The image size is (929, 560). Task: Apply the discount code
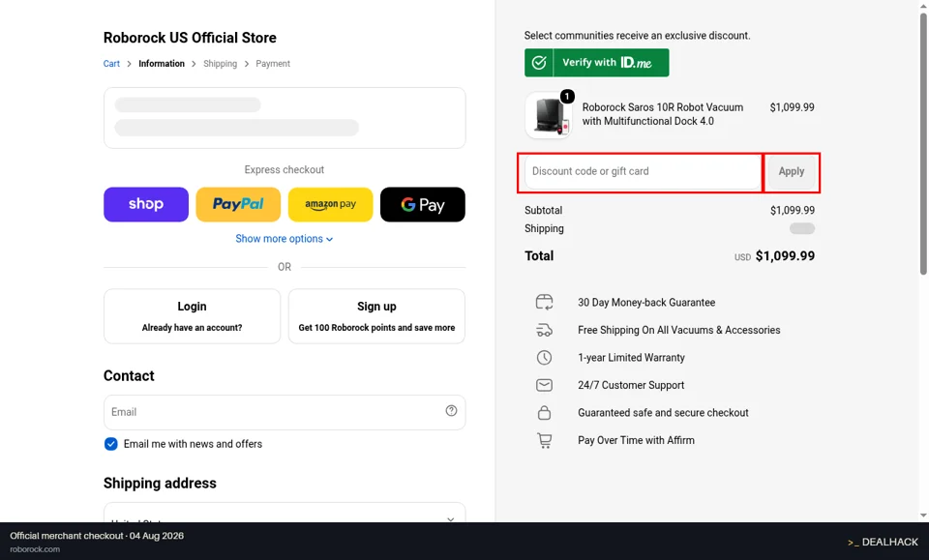791,171
